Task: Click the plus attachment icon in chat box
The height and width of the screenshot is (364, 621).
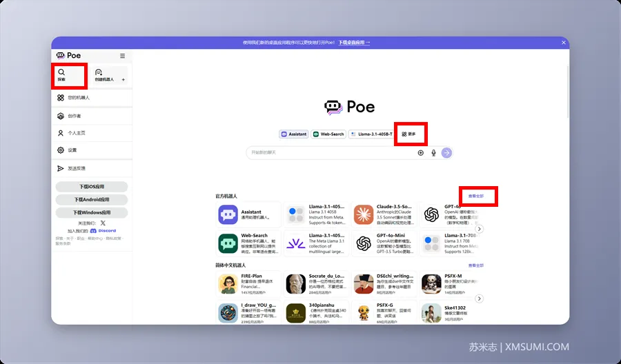Action: click(421, 153)
